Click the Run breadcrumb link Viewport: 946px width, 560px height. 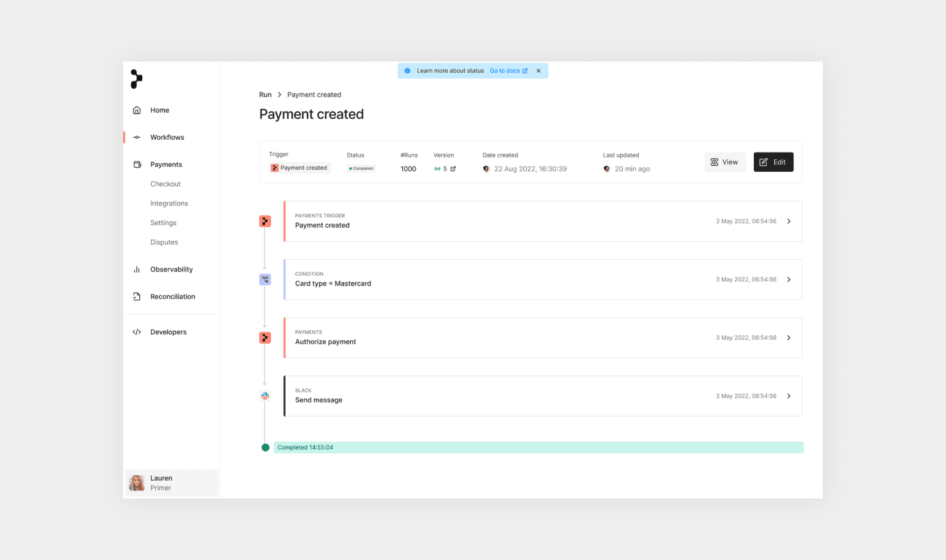tap(265, 95)
